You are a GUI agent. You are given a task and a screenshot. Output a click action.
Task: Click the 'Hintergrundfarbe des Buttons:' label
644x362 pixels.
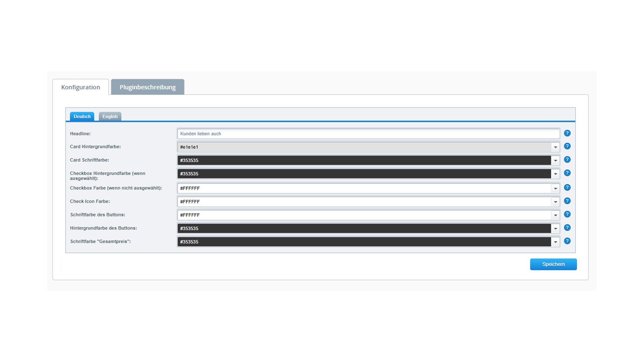click(103, 228)
